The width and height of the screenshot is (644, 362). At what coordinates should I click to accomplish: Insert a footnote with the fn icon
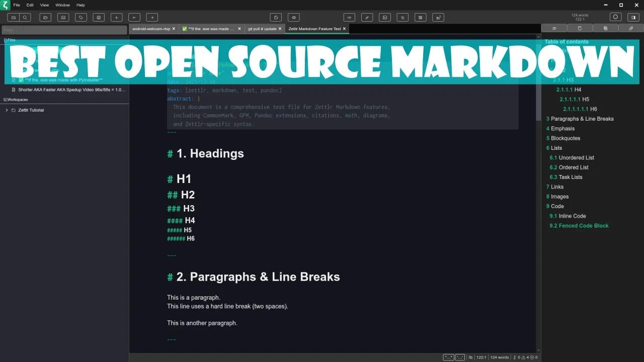tap(438, 17)
